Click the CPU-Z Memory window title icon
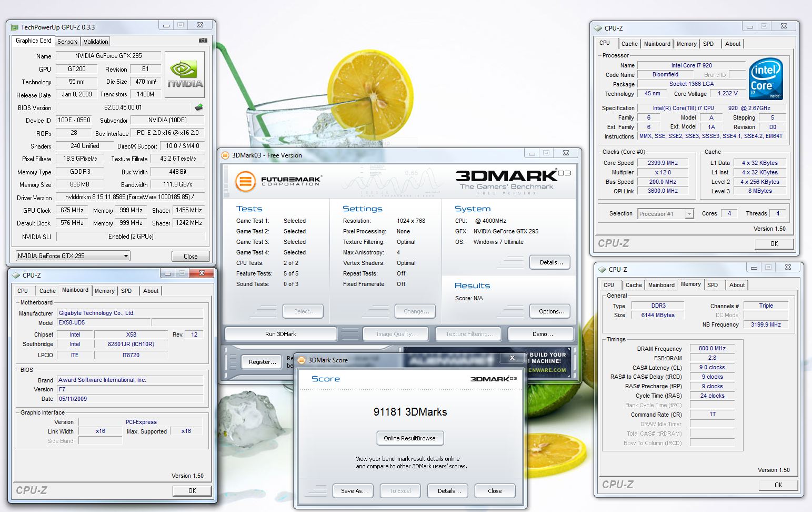Viewport: 812px width, 512px height. 602,269
